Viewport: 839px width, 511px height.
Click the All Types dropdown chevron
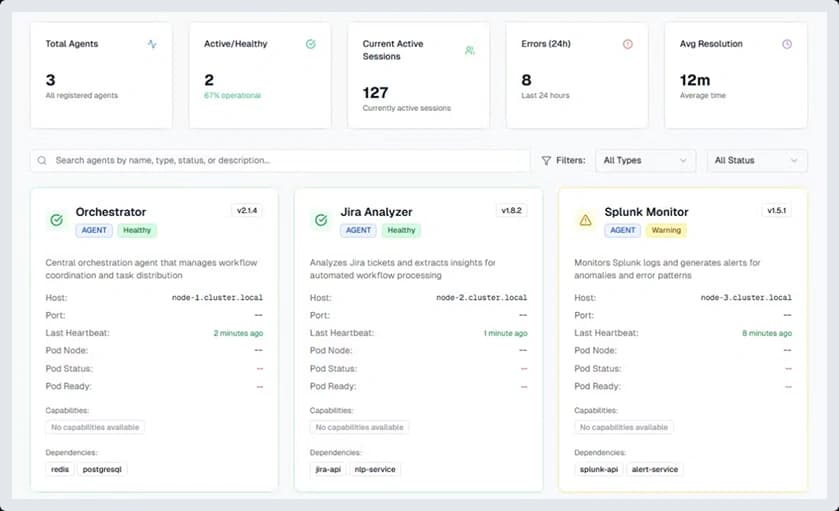tap(683, 161)
